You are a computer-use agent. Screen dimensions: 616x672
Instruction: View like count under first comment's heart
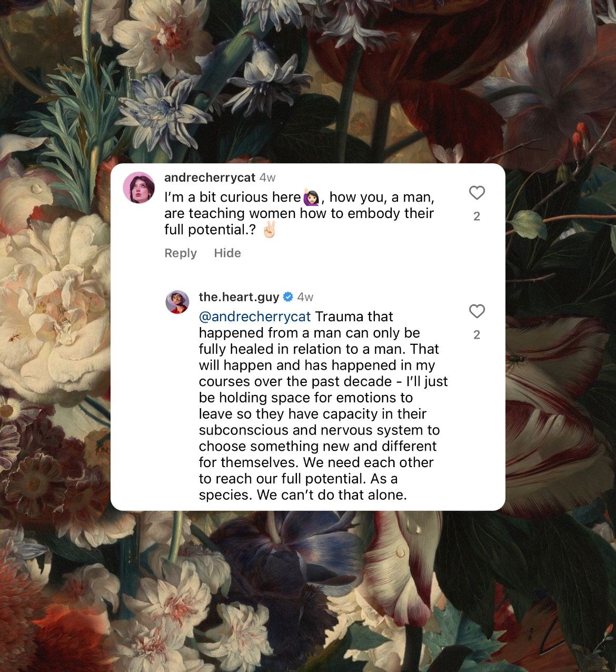pyautogui.click(x=477, y=216)
